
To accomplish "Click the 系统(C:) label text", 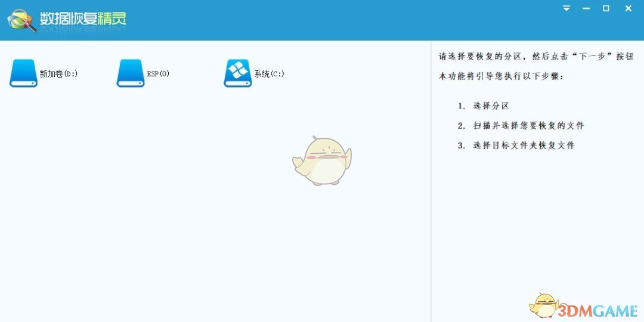I will point(270,74).
